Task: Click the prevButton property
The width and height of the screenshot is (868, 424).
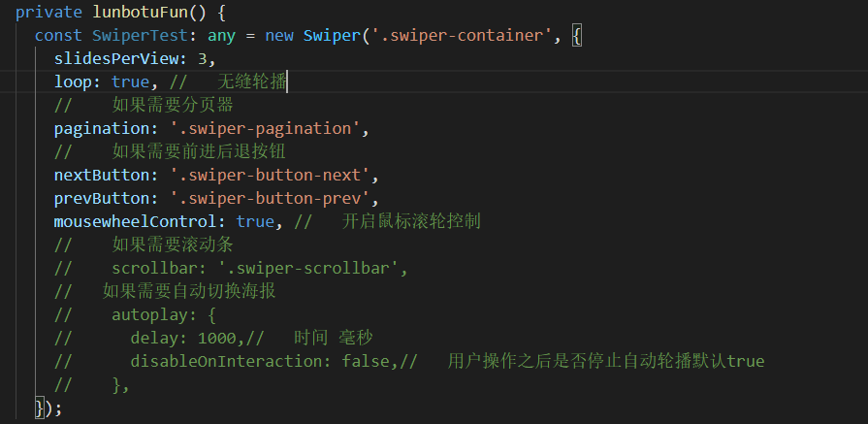Action: (x=102, y=198)
